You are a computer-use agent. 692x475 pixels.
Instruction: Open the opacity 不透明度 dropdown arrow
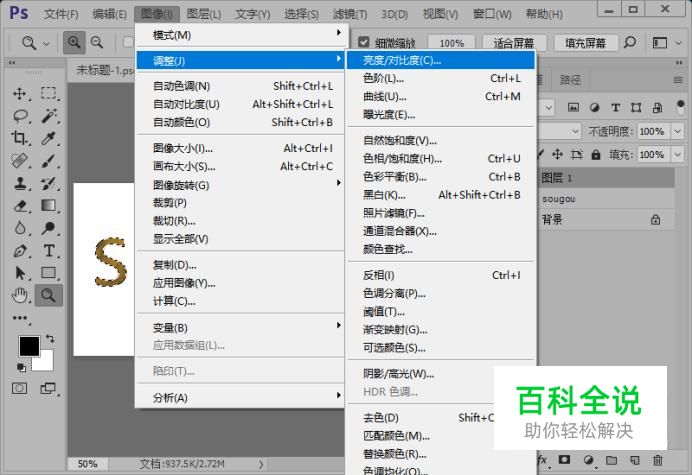677,131
